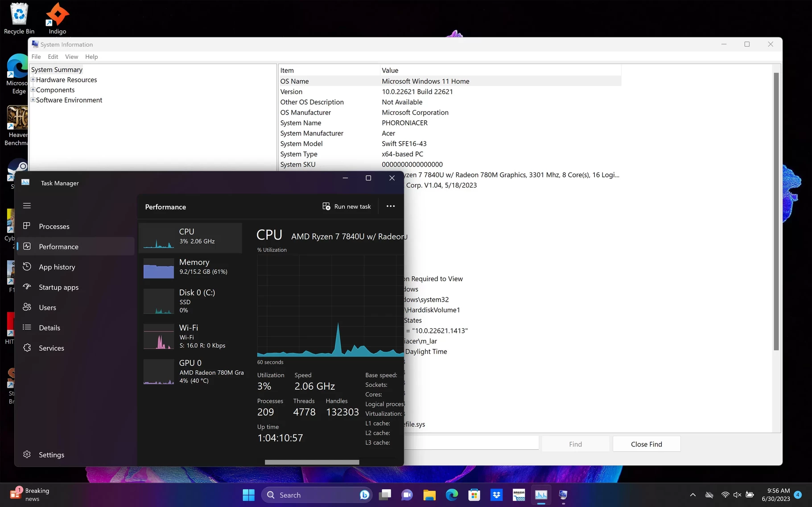Open Edit menu in System Information
This screenshot has height=507, width=812.
click(x=53, y=57)
